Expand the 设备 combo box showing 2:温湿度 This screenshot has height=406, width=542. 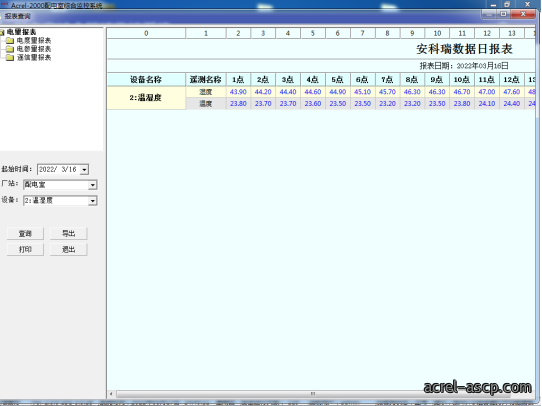[92, 201]
